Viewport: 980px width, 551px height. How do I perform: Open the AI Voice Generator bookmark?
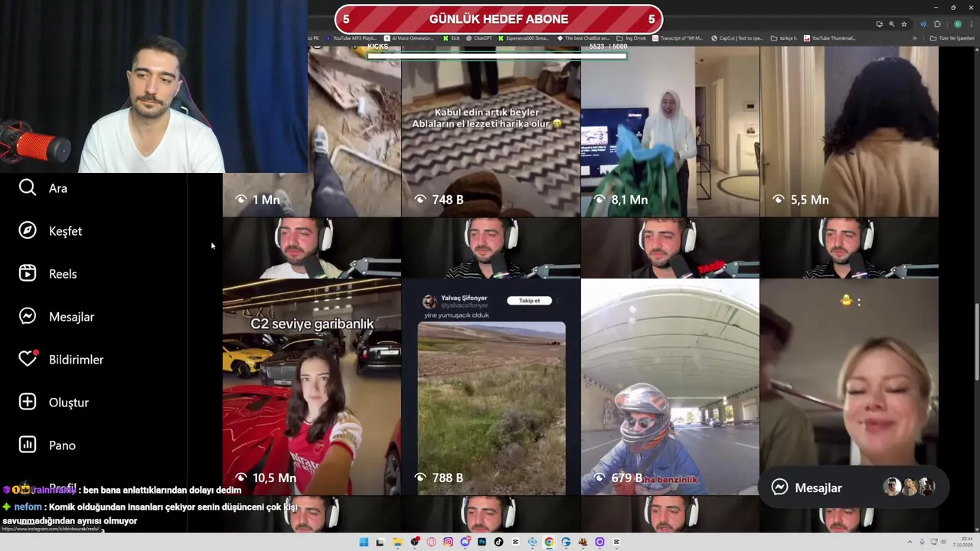click(409, 38)
